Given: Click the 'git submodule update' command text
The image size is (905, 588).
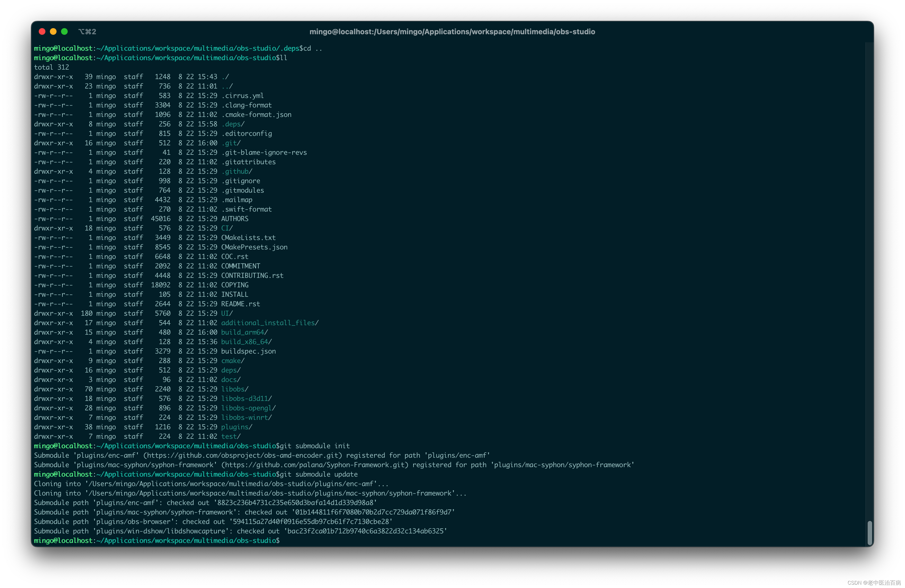Looking at the screenshot, I should [x=319, y=474].
